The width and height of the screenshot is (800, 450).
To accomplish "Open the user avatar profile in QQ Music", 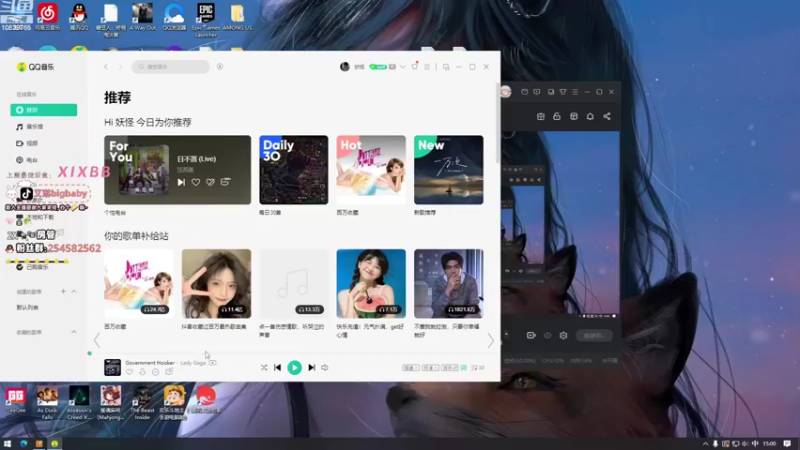I will point(345,67).
